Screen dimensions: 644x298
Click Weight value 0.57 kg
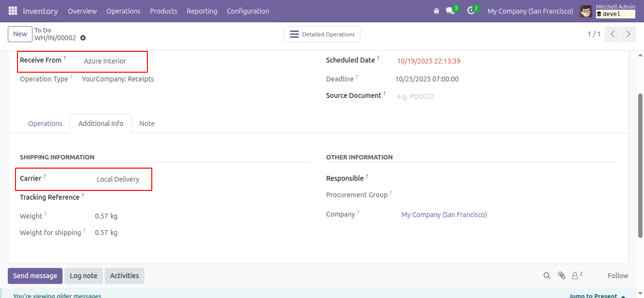click(x=106, y=216)
